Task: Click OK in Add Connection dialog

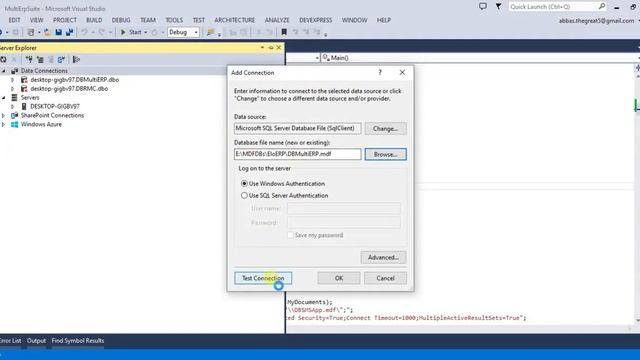Action: 339,278
